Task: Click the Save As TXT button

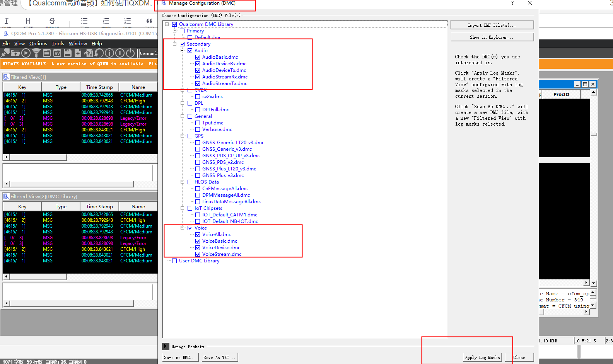Action: point(219,357)
